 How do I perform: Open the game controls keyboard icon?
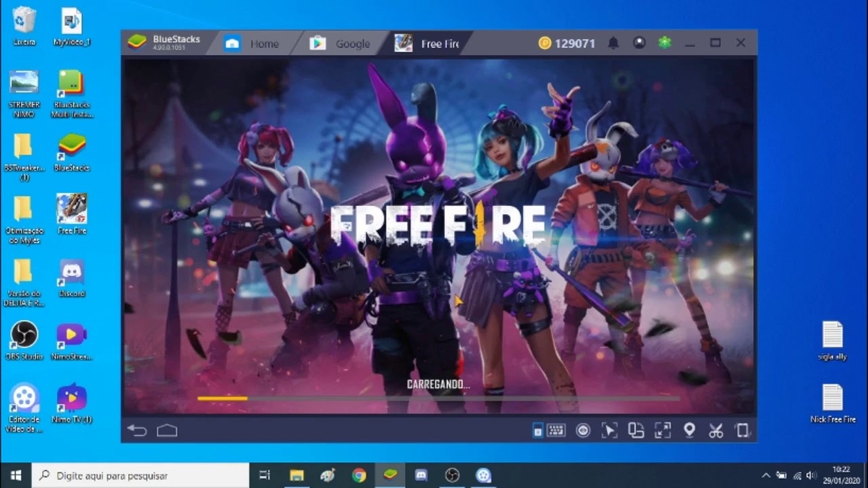tap(556, 430)
